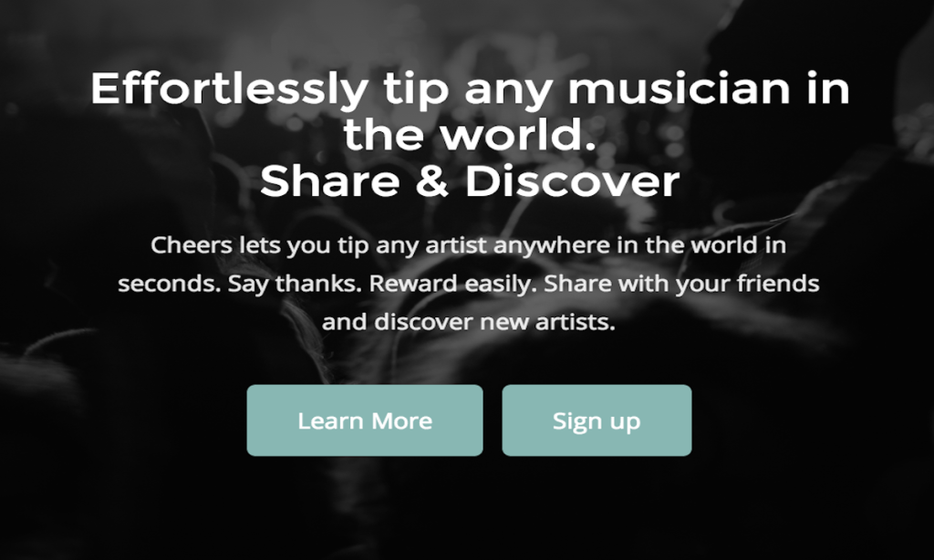Click "and discover new artists." text line
This screenshot has width=934, height=560.
click(x=468, y=322)
